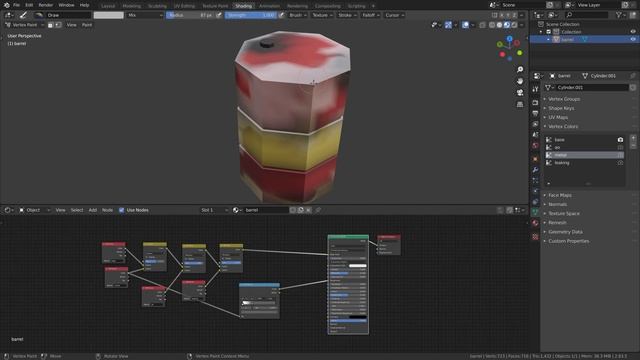Viewport: 640px width, 360px height.
Task: Open the Brush settings popover
Action: [x=298, y=15]
